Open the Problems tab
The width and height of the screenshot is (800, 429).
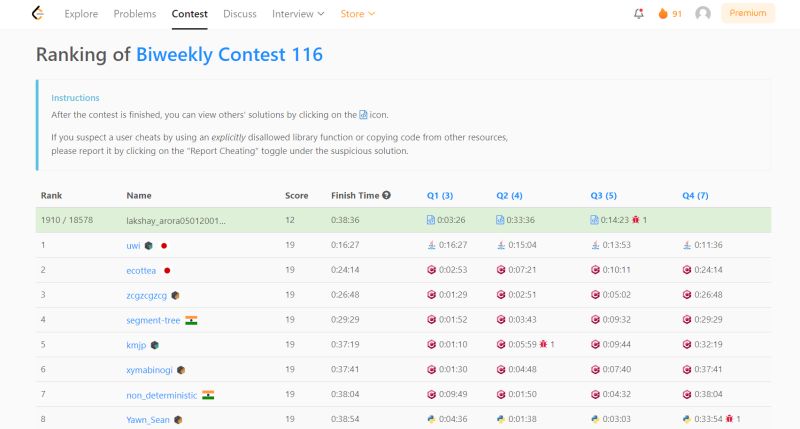pos(135,14)
